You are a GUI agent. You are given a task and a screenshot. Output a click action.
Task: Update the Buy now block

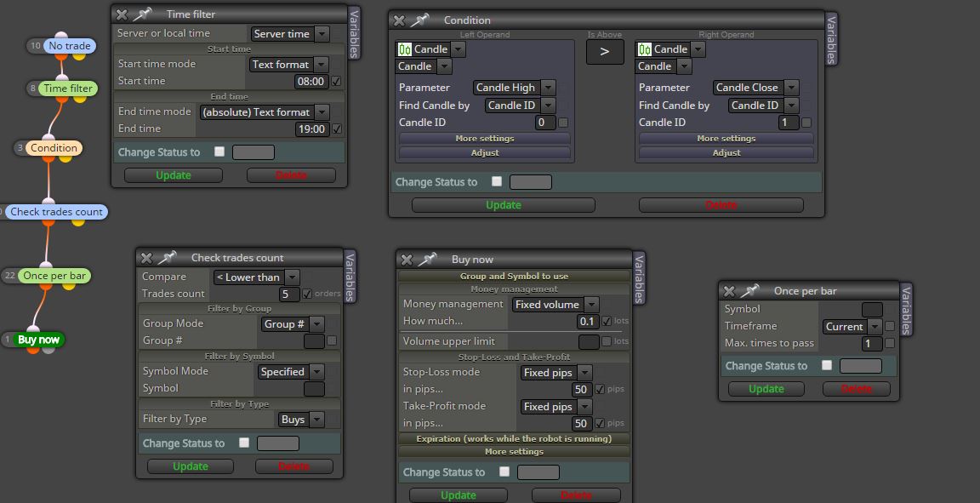(459, 494)
